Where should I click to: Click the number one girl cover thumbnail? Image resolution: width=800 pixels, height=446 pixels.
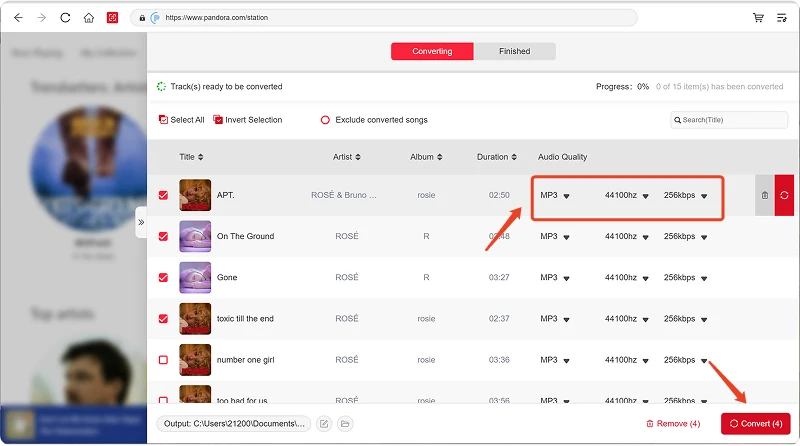click(x=195, y=360)
